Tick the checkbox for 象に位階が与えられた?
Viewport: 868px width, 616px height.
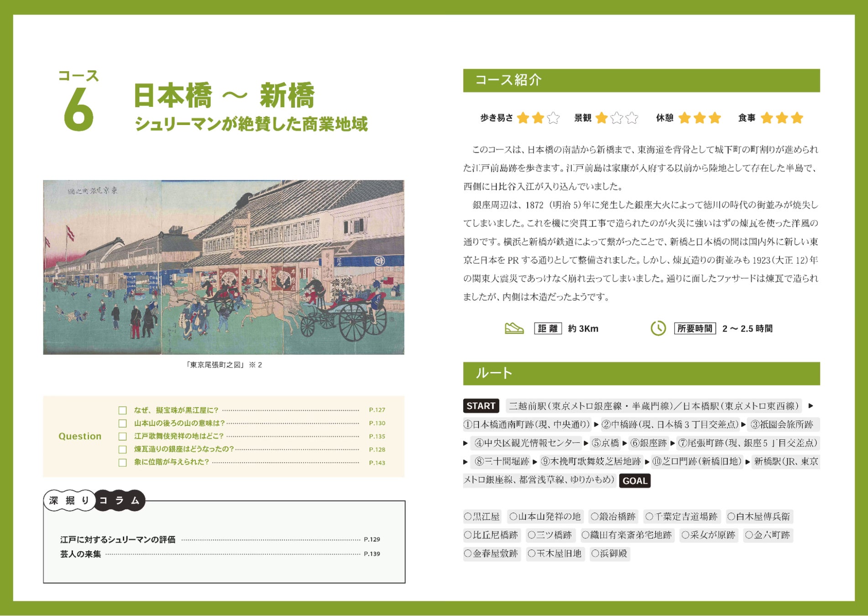point(122,463)
